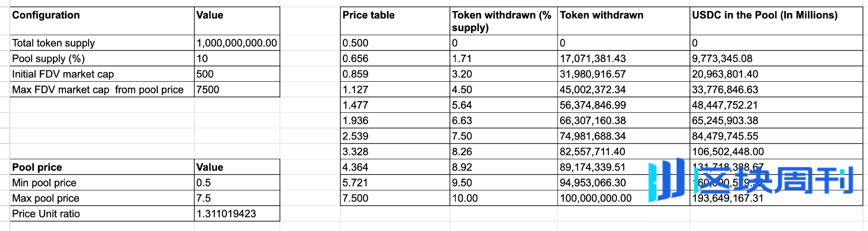Select the 1,000,000,000.00 total token supply cell

tap(236, 43)
